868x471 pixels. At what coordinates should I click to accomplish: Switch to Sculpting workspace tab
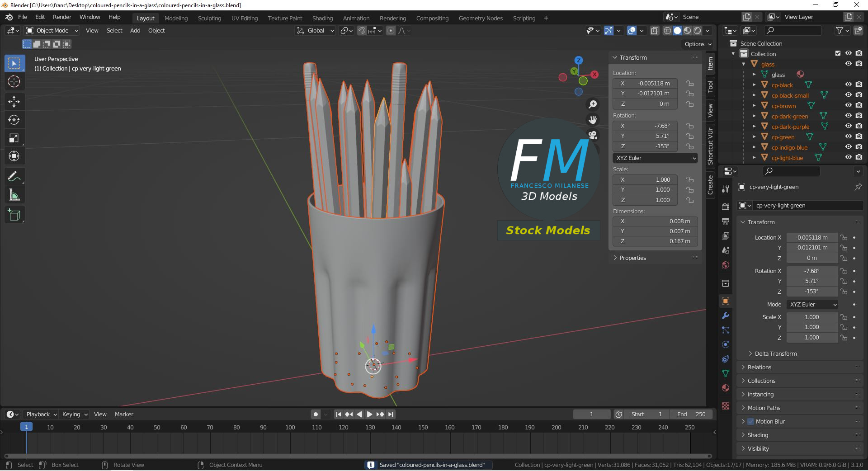click(x=209, y=18)
